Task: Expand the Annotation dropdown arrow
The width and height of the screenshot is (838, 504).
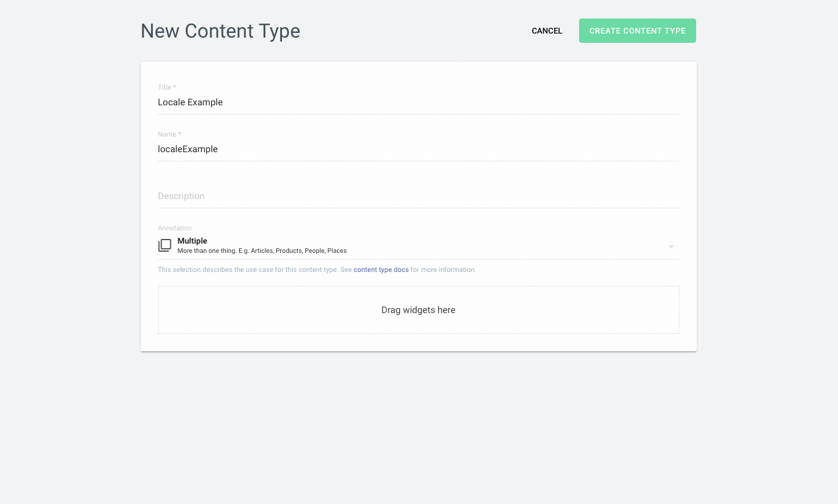Action: coord(671,247)
